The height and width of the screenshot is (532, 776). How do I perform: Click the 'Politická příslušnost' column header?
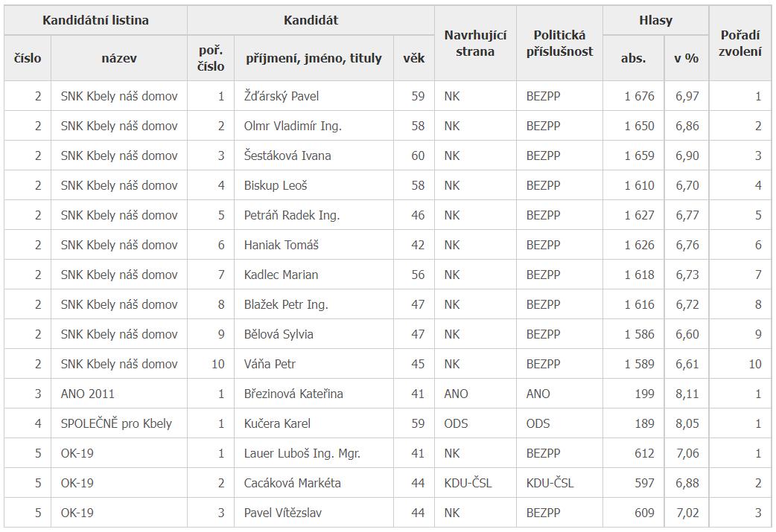click(x=559, y=43)
